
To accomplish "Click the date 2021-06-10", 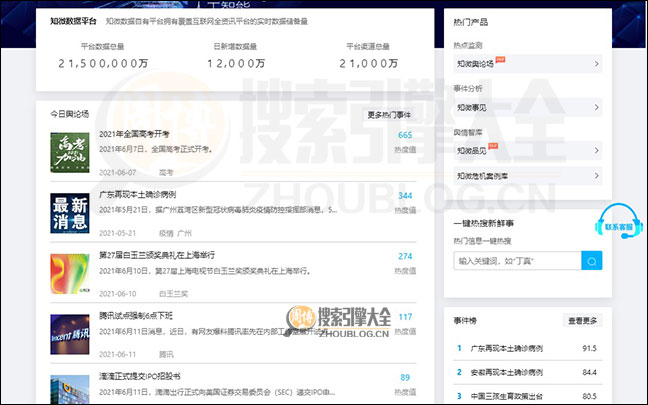I will click(x=117, y=294).
